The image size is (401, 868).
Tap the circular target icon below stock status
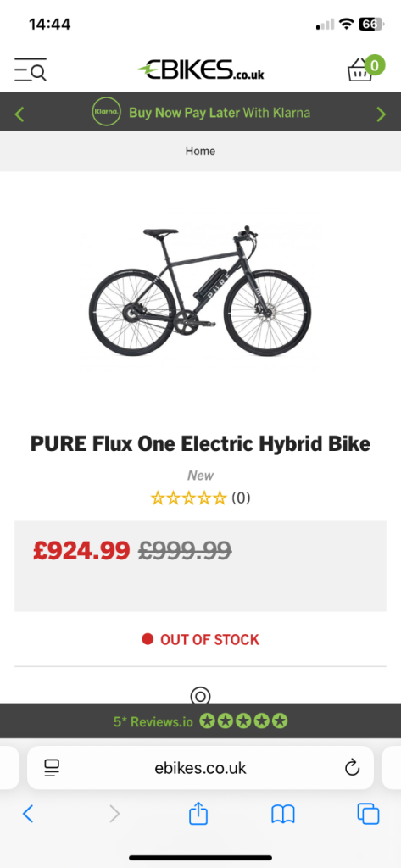(200, 696)
